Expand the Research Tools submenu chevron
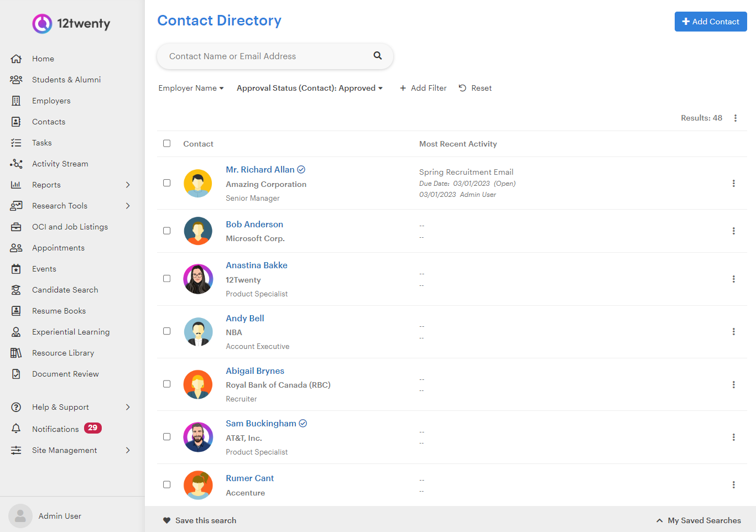Screen dimensions: 756x532 click(x=128, y=206)
